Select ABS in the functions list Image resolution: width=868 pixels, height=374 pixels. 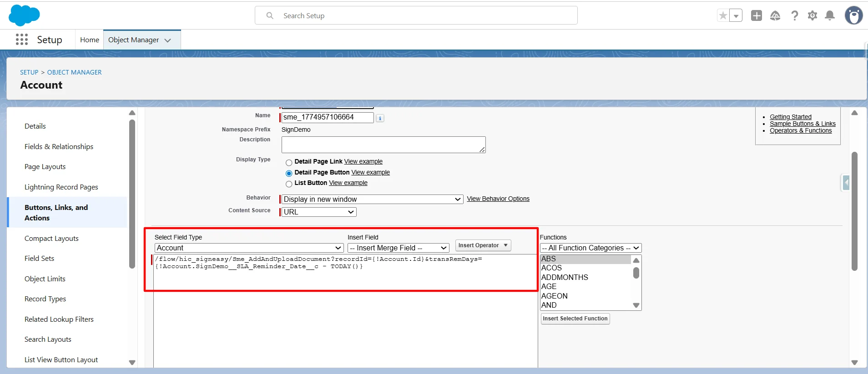[585, 259]
